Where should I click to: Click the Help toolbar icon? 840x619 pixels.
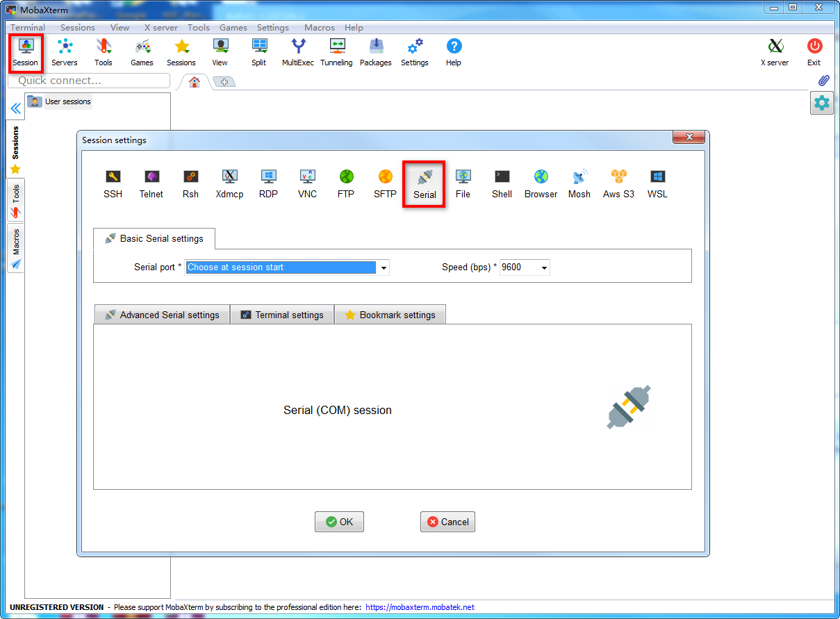tap(454, 52)
